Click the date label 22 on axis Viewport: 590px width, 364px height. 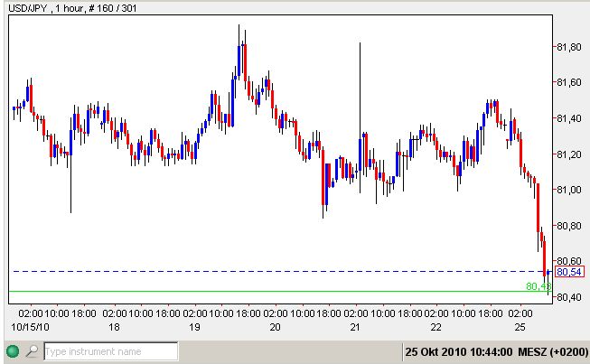pos(435,327)
